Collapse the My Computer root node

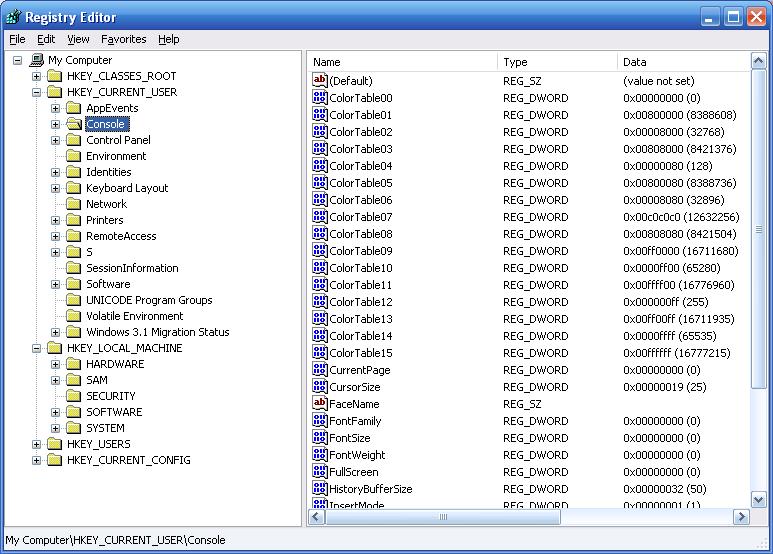pos(17,61)
